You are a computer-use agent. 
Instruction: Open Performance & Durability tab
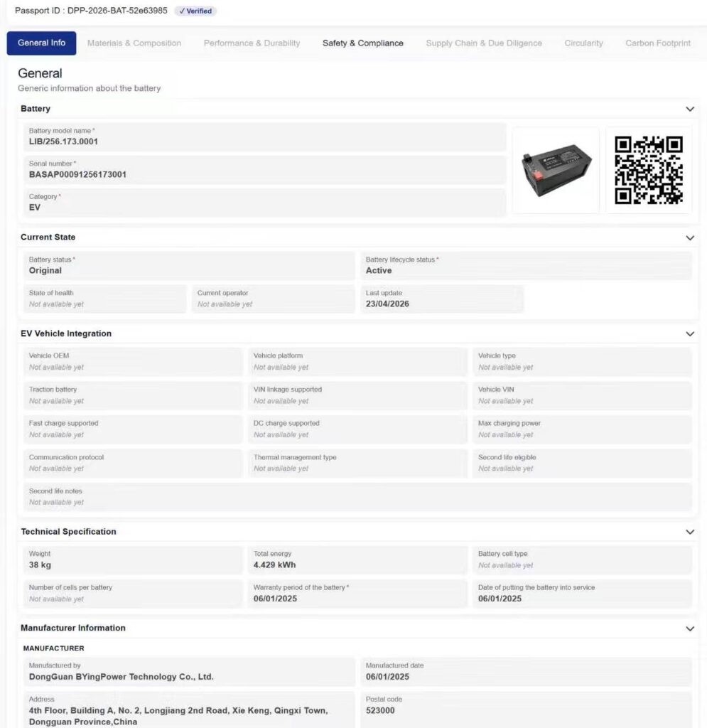point(252,43)
